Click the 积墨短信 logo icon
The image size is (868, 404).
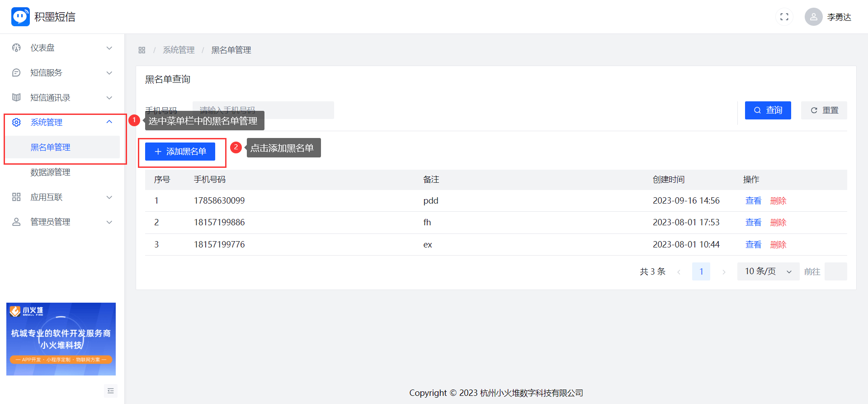coord(20,17)
